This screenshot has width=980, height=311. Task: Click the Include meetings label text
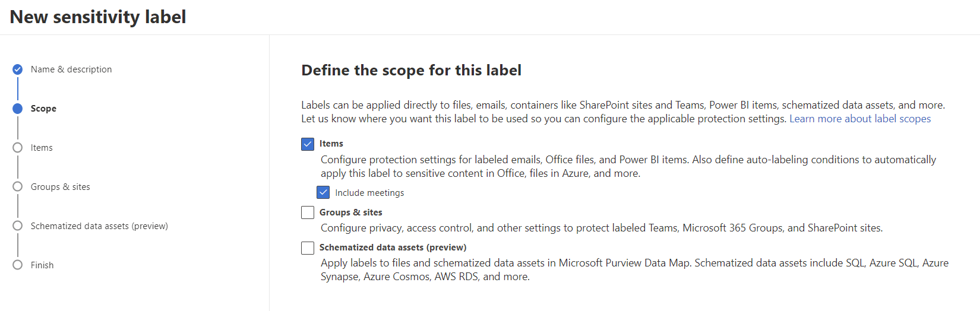pos(369,193)
